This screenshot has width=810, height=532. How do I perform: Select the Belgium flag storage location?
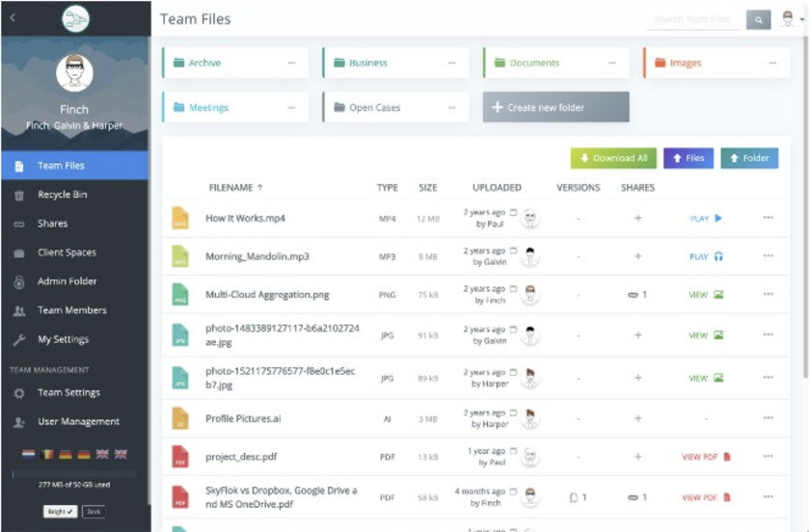[x=47, y=455]
